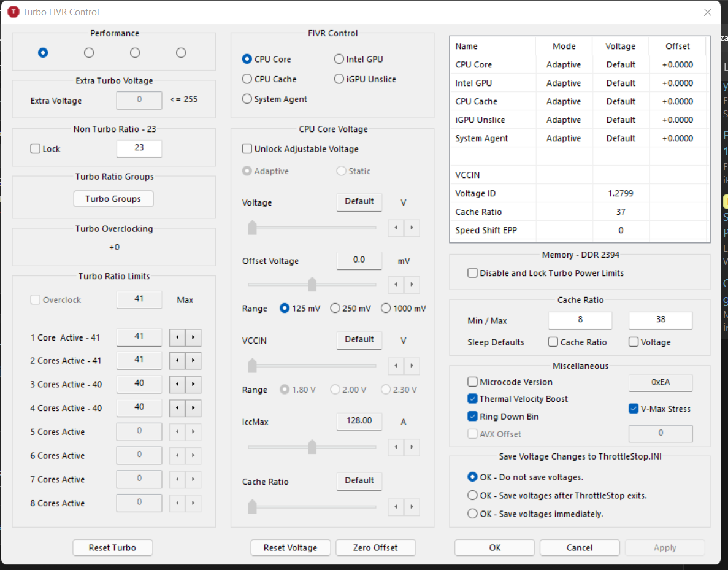This screenshot has width=728, height=570.
Task: Click right arrow beside IccMax slider
Action: pyautogui.click(x=412, y=447)
